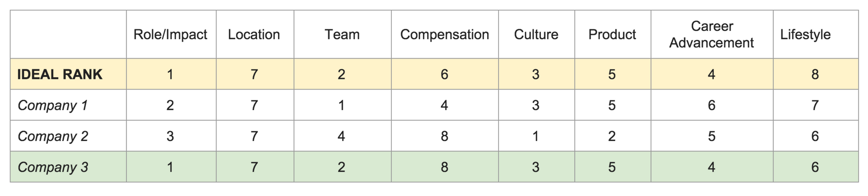Select the Career Advancement header cell

coord(711,35)
